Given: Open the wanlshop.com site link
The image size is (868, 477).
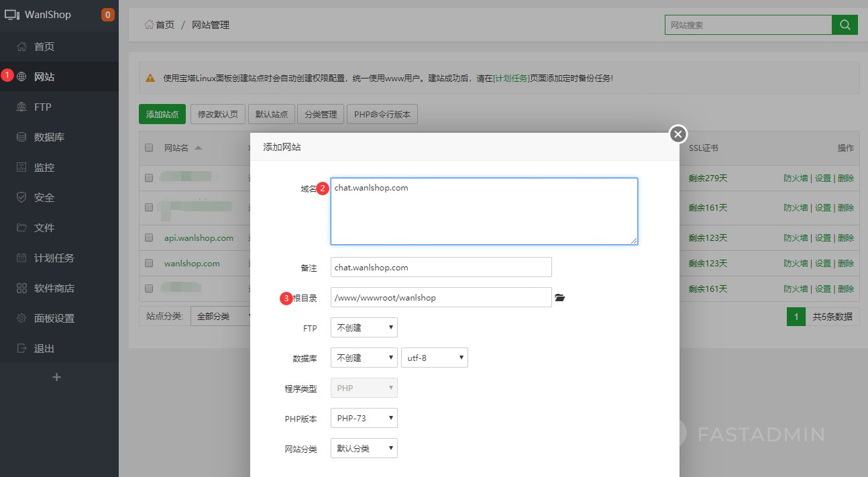Looking at the screenshot, I should [192, 264].
